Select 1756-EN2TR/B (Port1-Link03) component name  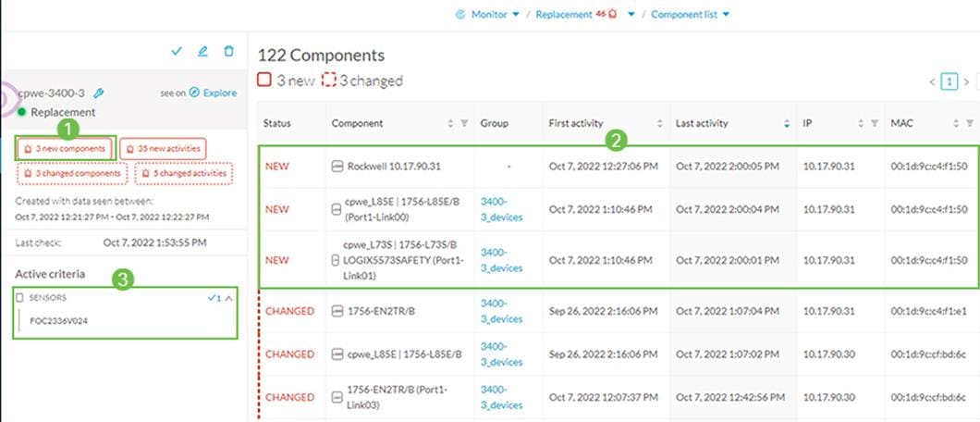coord(397,397)
